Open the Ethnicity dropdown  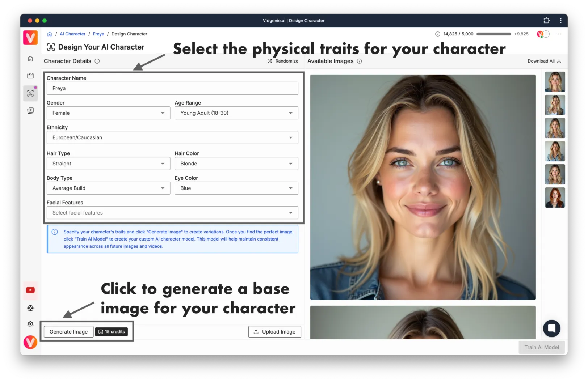(172, 137)
